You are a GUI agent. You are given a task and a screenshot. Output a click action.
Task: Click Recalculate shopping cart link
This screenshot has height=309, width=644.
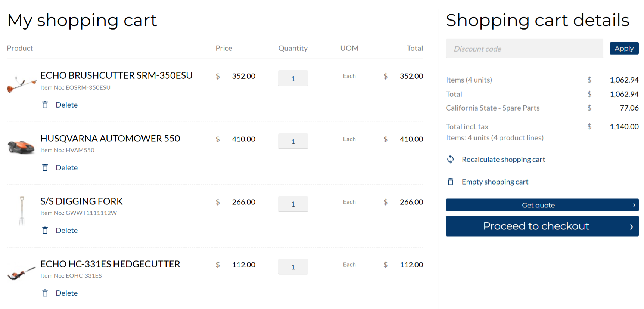point(503,160)
